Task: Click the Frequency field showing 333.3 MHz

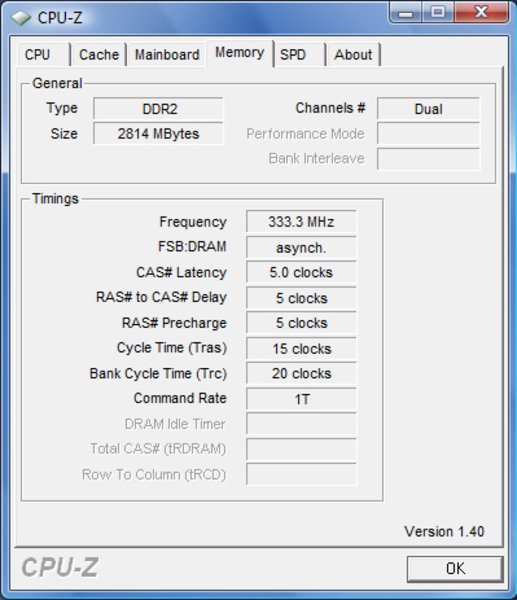Action: pyautogui.click(x=301, y=222)
